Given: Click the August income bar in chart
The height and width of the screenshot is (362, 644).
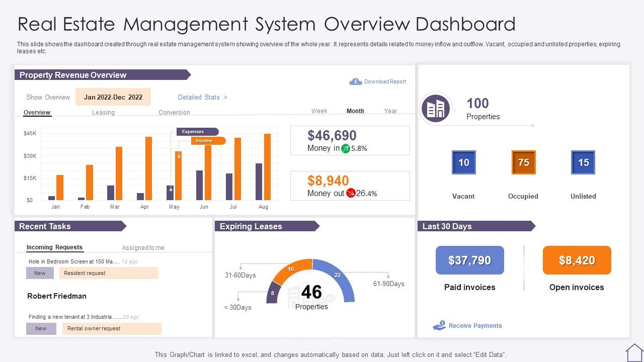Looking at the screenshot, I should 267,166.
